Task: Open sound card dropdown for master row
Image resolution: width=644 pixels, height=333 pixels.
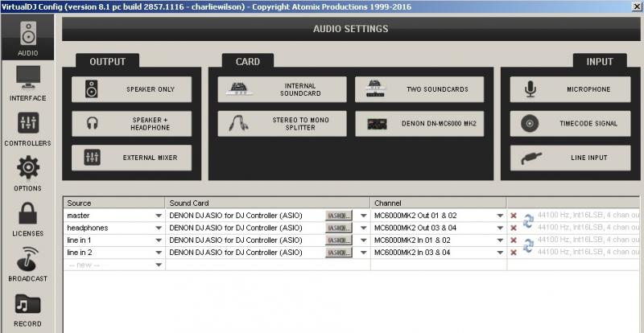Action: pos(364,216)
